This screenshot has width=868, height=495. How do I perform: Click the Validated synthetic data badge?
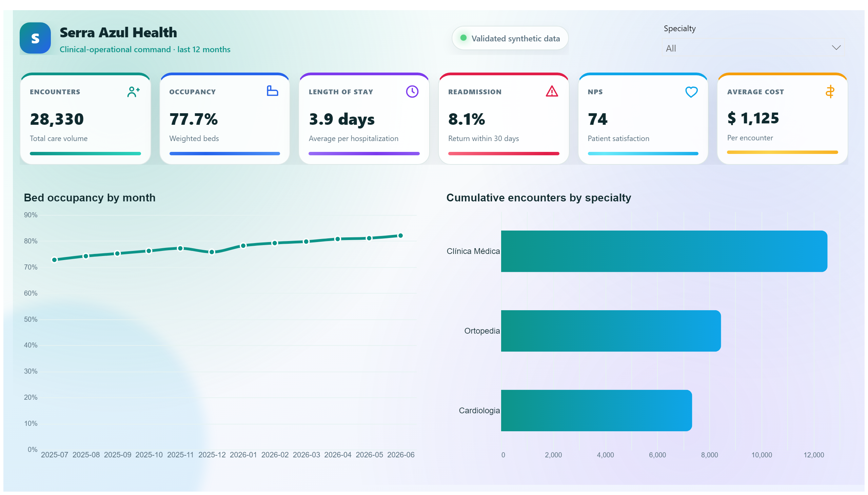(x=510, y=38)
